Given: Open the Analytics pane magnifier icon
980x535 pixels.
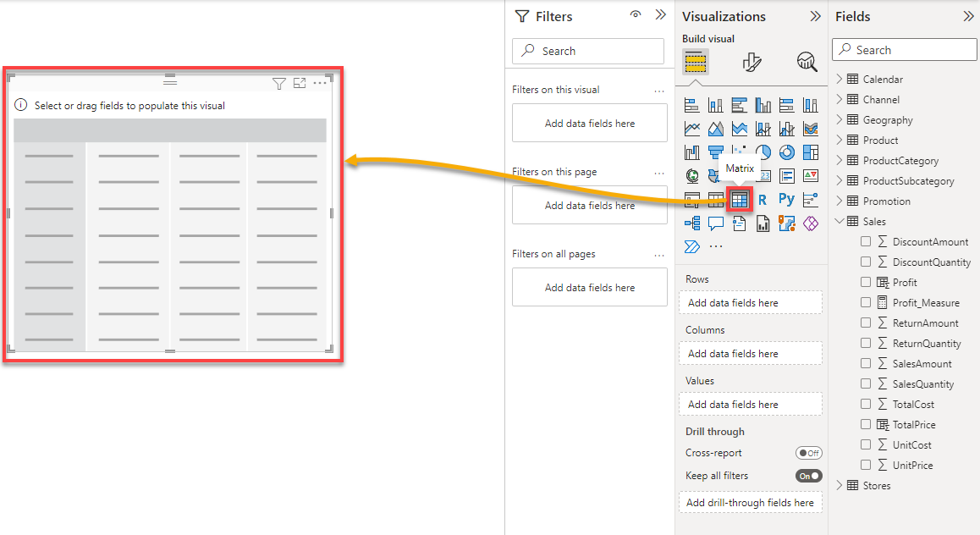Looking at the screenshot, I should click(807, 62).
